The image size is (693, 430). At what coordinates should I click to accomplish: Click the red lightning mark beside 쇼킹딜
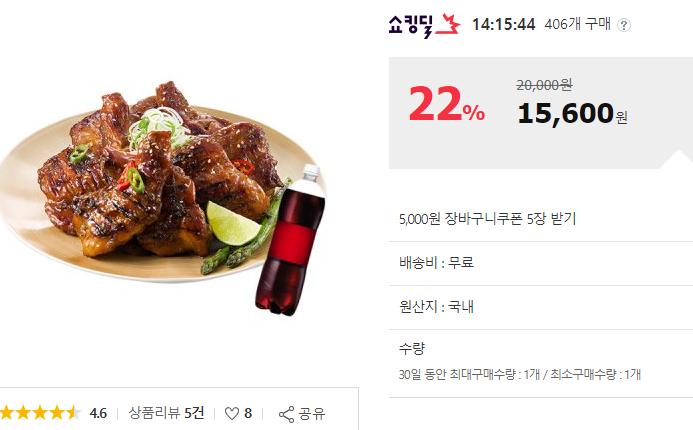click(448, 24)
